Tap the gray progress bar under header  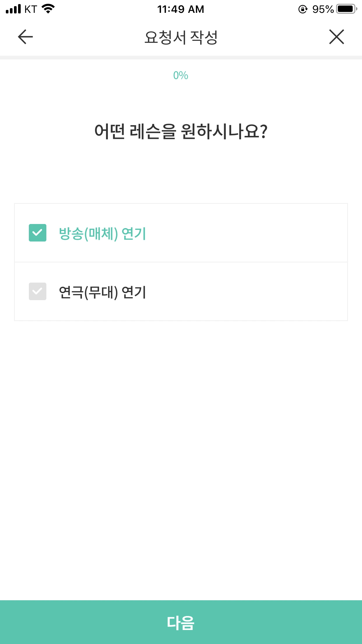point(181,57)
